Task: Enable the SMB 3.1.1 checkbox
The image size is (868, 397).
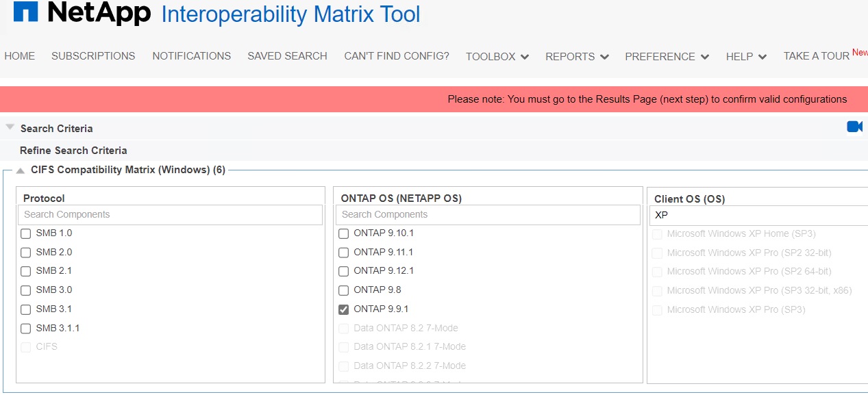Action: tap(25, 329)
